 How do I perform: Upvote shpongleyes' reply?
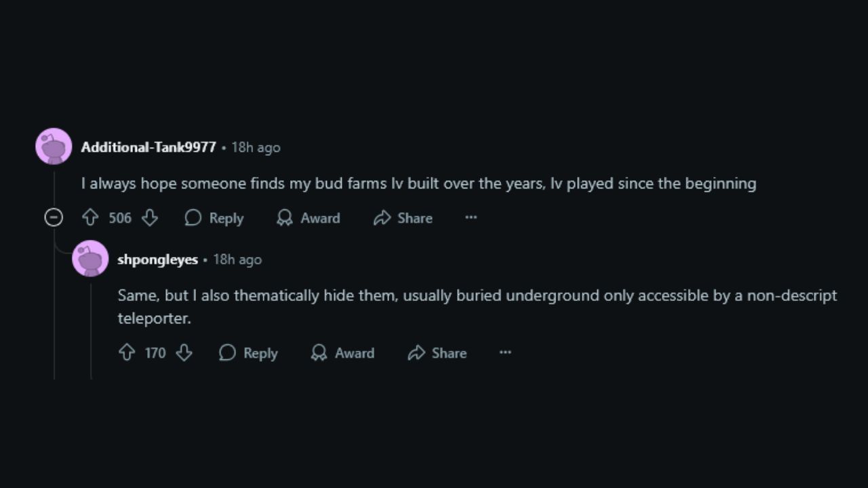pos(127,352)
